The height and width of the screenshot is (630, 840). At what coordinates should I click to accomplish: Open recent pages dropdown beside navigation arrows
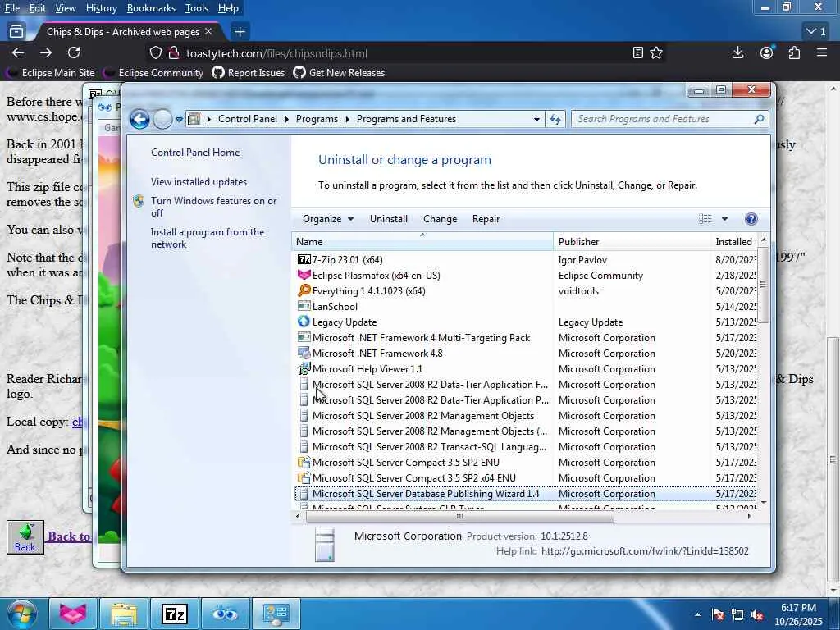pyautogui.click(x=179, y=119)
